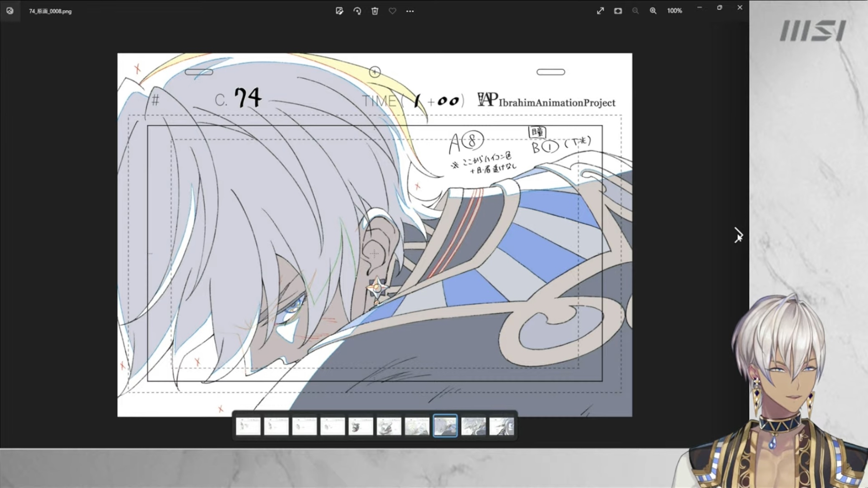Viewport: 868px width, 488px height.
Task: Rotate the image with the rotate icon
Action: point(357,11)
